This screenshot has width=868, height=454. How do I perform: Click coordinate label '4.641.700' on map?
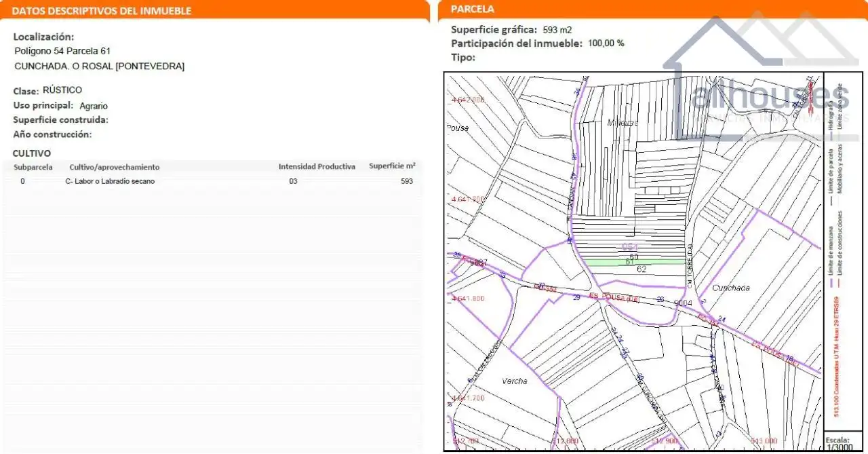click(x=469, y=398)
